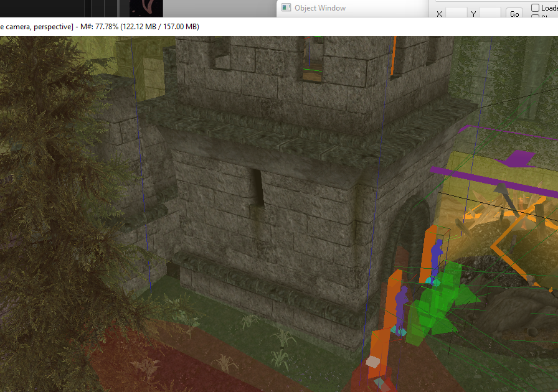
Task: Click the Y coordinate input field
Action: (490, 14)
